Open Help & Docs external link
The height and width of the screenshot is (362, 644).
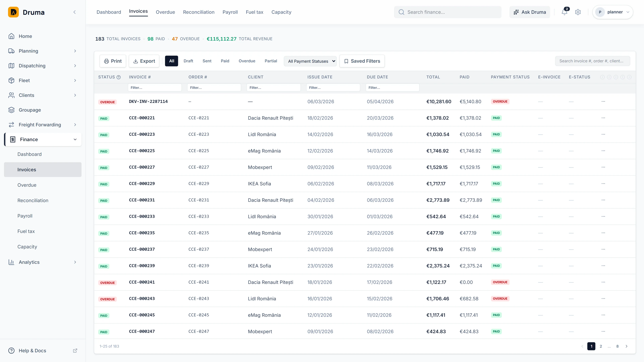coord(75,350)
